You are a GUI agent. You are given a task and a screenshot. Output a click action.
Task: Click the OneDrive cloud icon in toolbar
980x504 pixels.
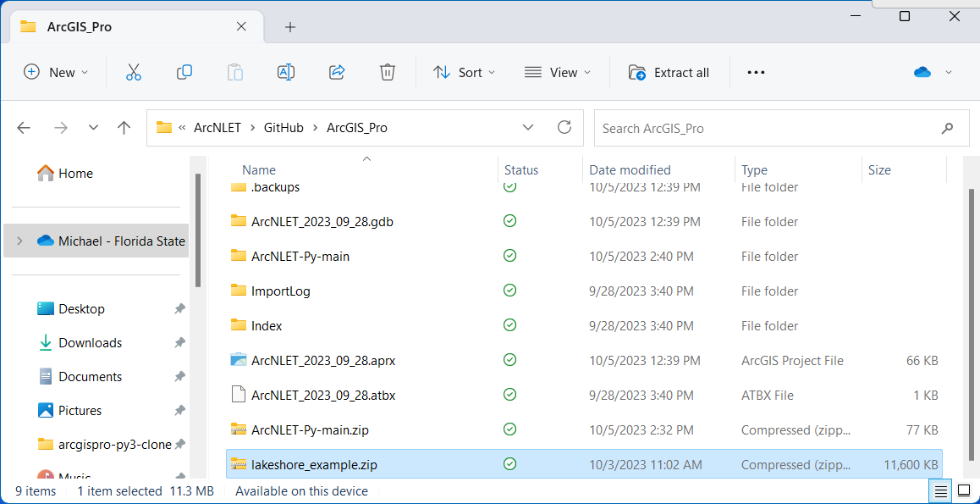tap(922, 73)
